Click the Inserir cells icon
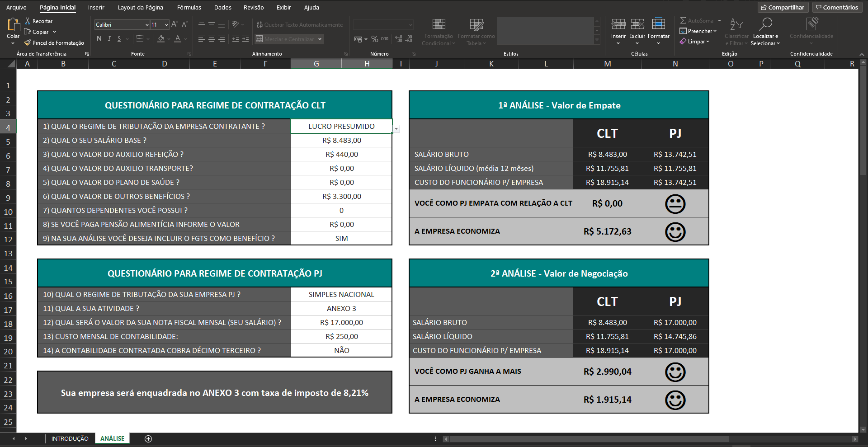This screenshot has width=868, height=447. (618, 25)
